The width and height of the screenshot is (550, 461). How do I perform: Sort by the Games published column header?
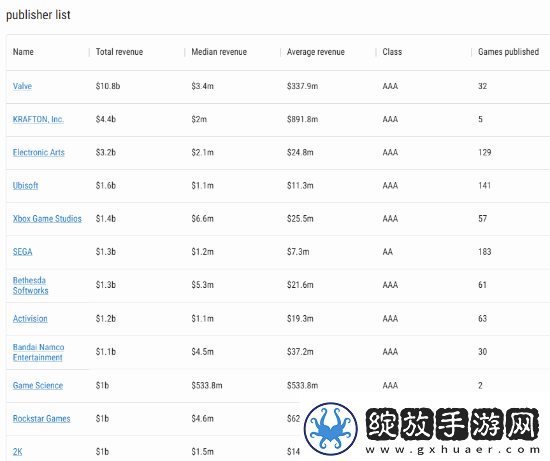click(x=508, y=52)
